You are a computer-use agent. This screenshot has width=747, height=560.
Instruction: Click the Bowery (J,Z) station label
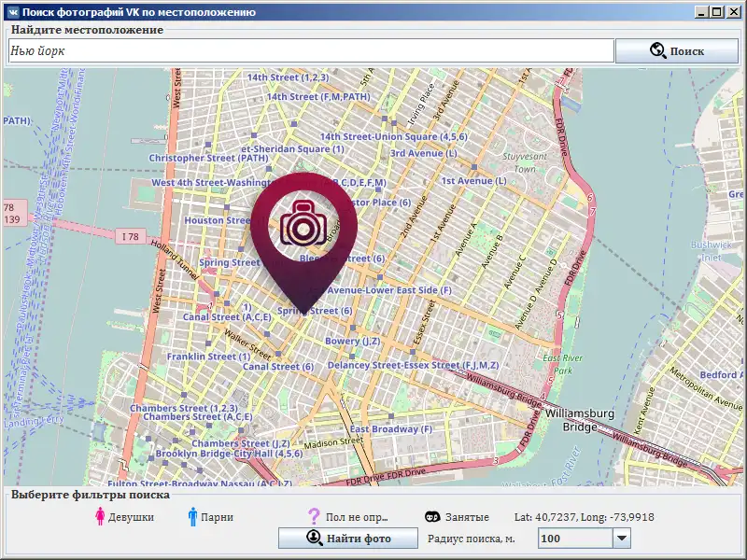pyautogui.click(x=353, y=341)
